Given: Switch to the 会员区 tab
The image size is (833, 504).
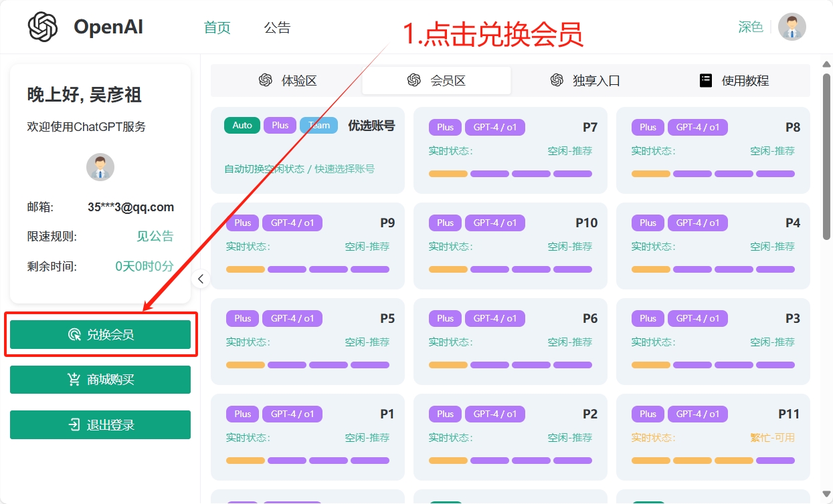Looking at the screenshot, I should point(437,80).
